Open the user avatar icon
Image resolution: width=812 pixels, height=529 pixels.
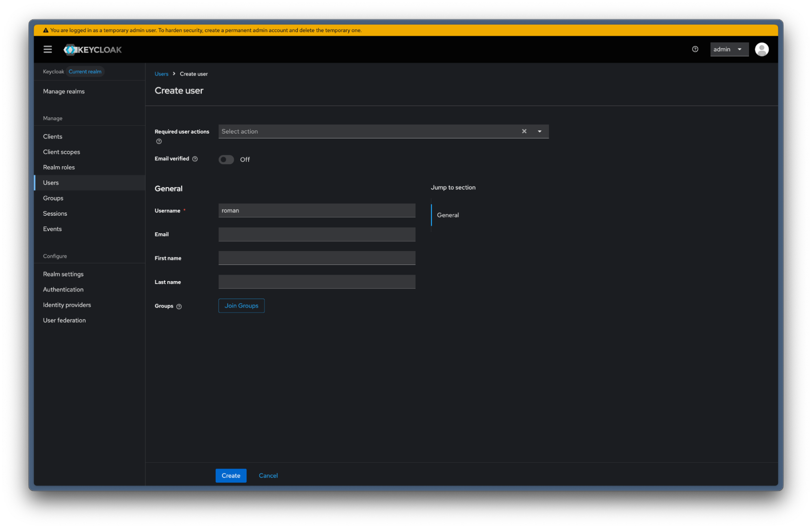click(762, 49)
